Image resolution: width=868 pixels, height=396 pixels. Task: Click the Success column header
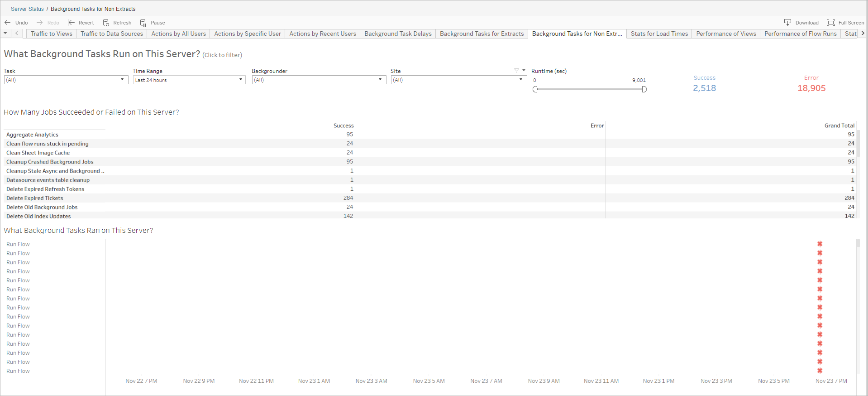click(343, 126)
